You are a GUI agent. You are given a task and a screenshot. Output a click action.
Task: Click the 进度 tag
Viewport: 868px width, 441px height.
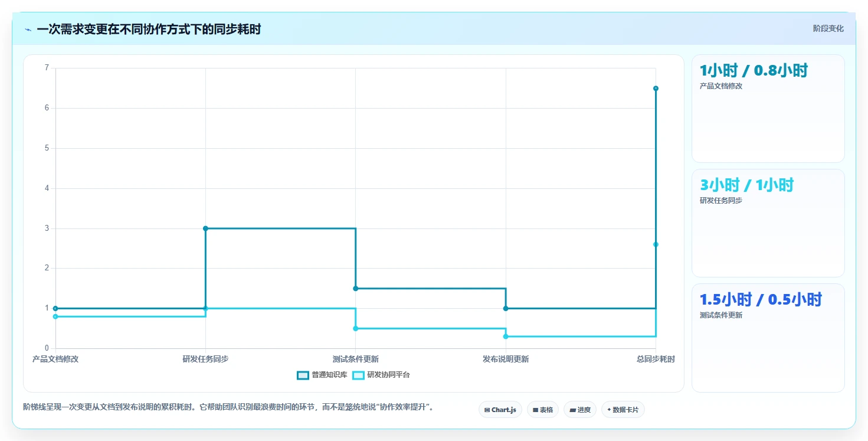[579, 410]
